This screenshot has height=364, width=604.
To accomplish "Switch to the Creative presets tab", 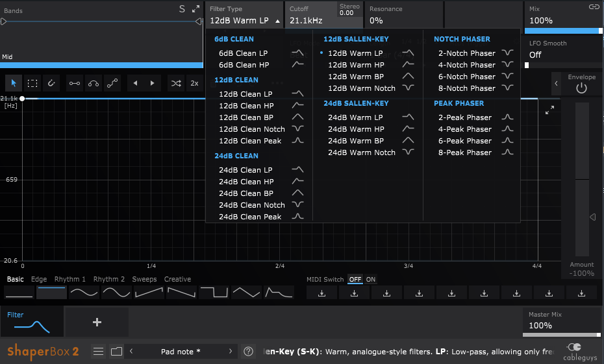I will pos(177,279).
